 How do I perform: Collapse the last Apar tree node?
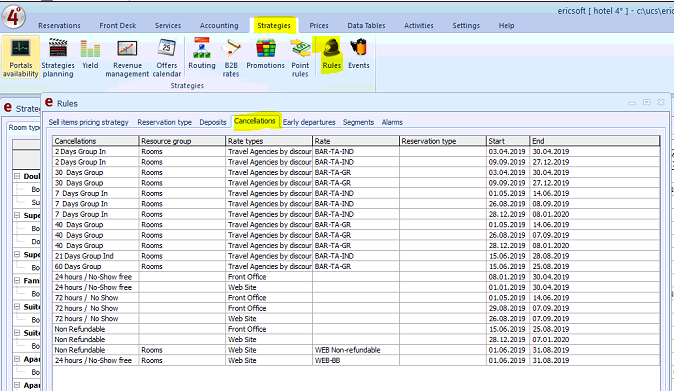(17, 385)
